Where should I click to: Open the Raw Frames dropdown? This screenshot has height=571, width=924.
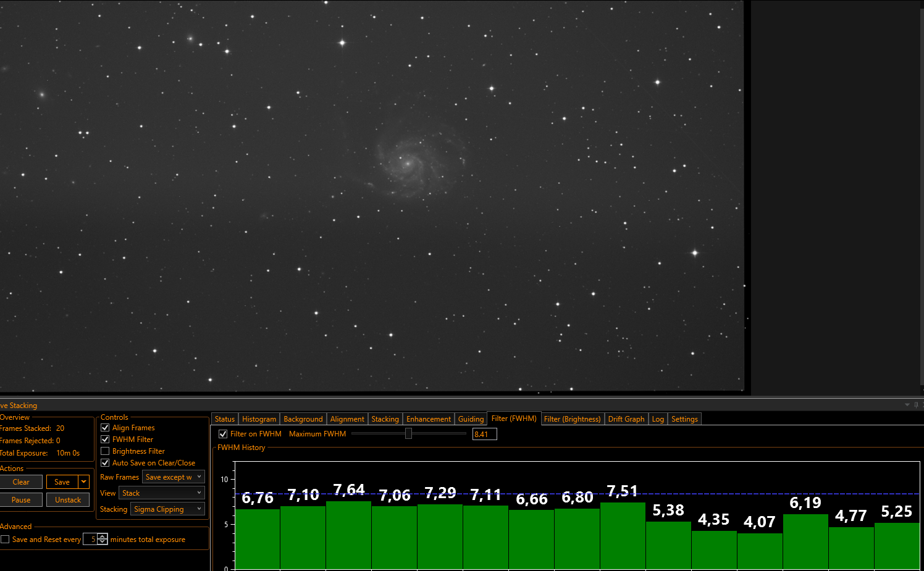(174, 477)
